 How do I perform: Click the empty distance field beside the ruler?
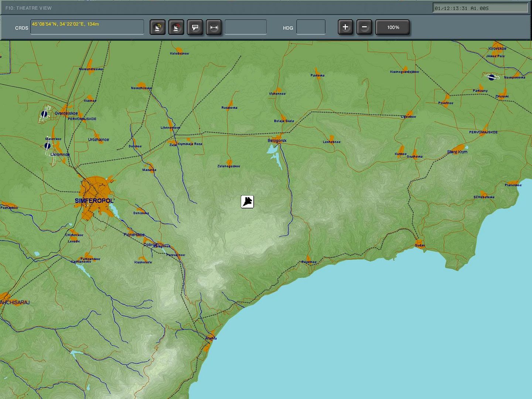(x=246, y=27)
